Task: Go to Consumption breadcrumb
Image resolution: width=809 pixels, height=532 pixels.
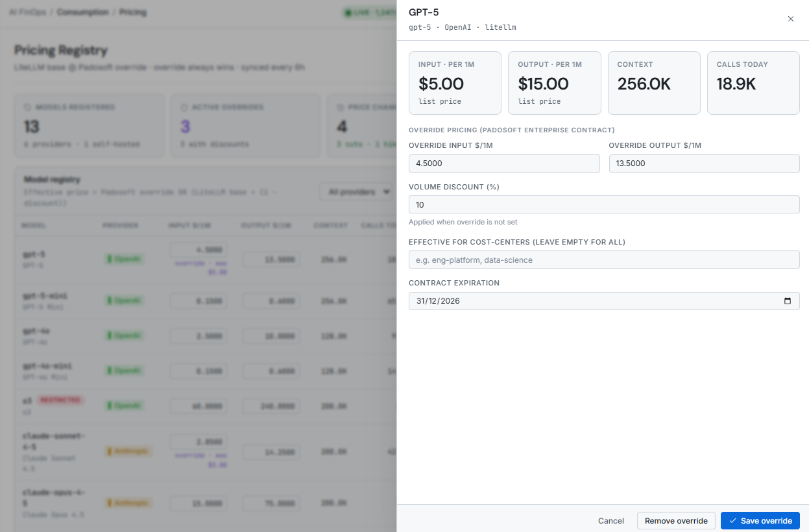Action: [84, 12]
